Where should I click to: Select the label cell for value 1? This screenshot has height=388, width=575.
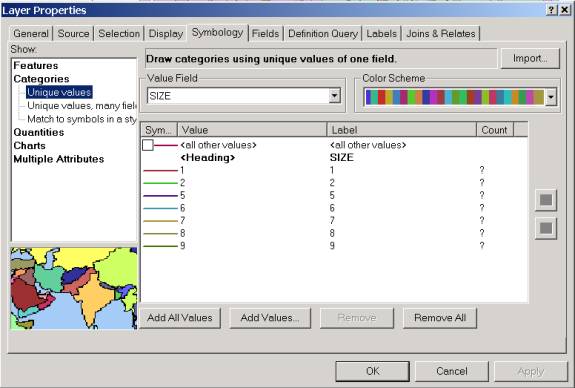click(x=332, y=170)
